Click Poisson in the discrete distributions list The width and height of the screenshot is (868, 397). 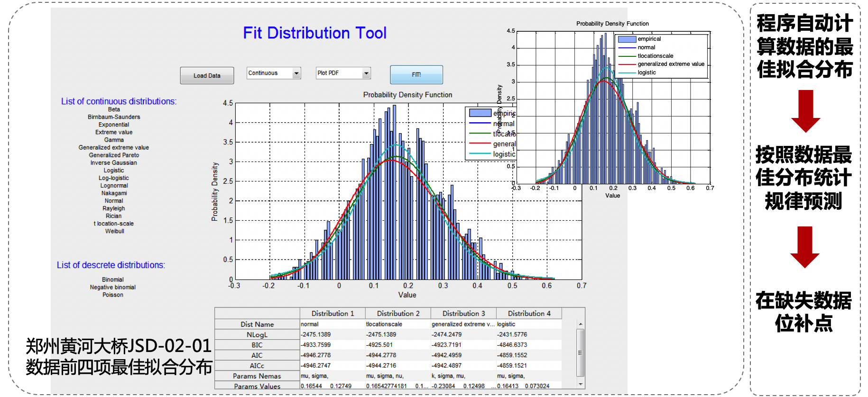(x=113, y=295)
